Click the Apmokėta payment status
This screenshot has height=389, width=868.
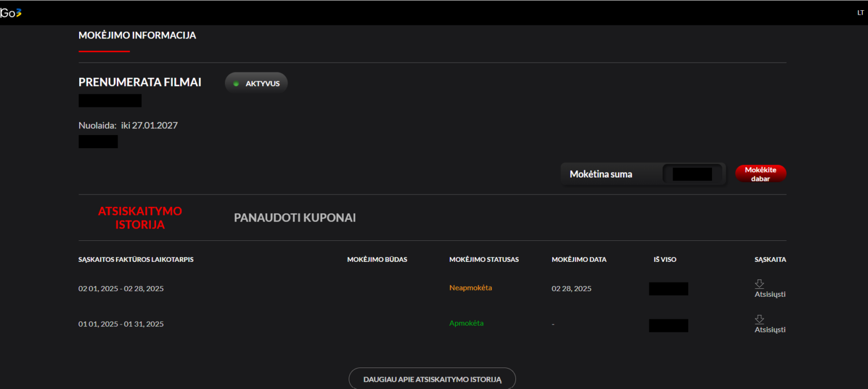point(467,323)
